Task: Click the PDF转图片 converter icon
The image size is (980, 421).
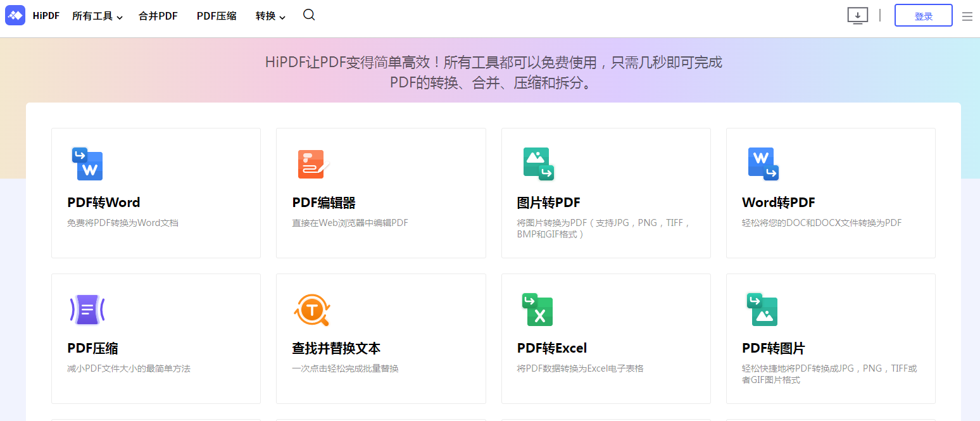Action: point(762,310)
